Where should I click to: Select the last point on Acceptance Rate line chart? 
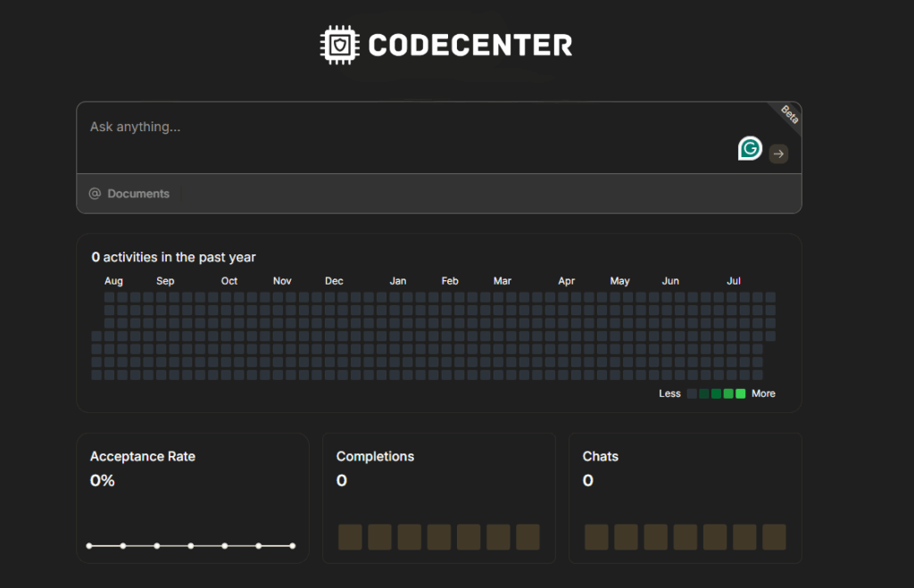pyautogui.click(x=293, y=546)
